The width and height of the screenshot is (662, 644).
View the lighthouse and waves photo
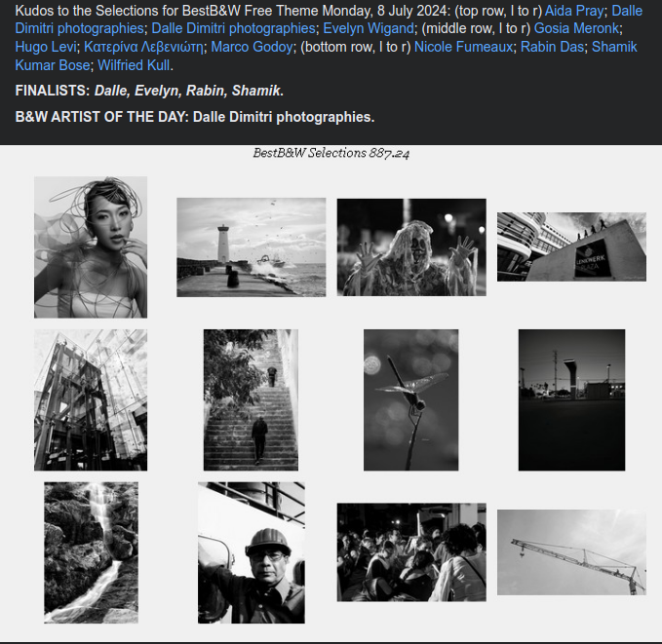pyautogui.click(x=252, y=247)
